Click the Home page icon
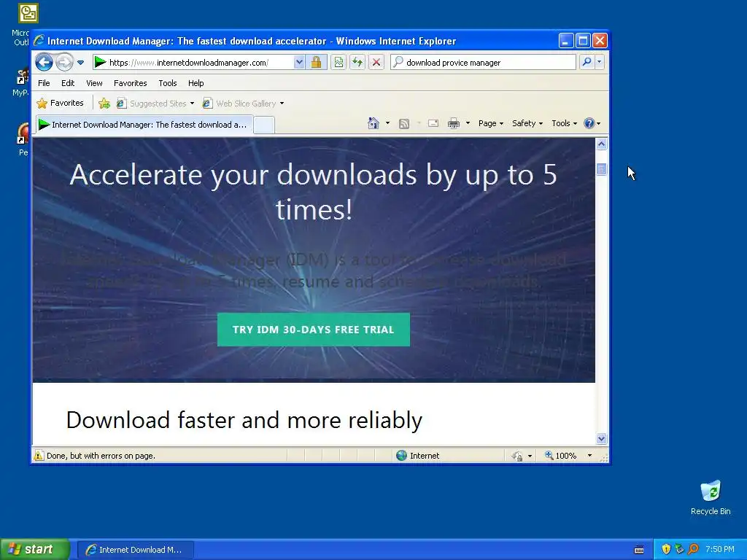This screenshot has width=747, height=560. click(x=373, y=123)
